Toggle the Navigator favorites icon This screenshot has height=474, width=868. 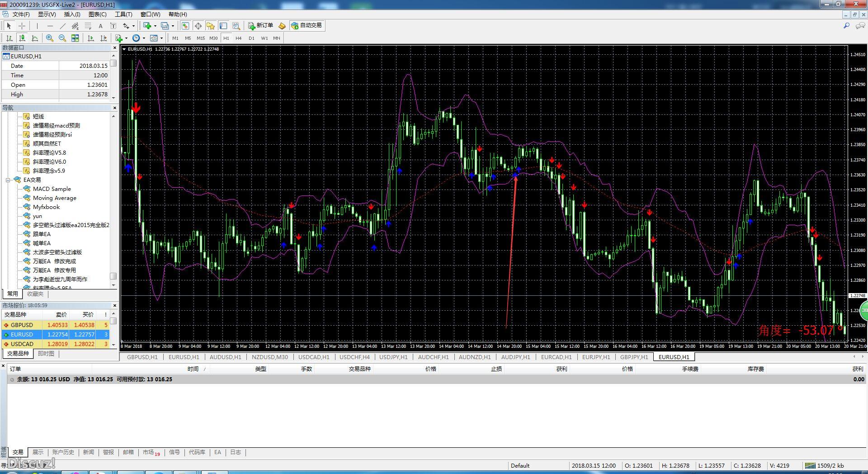coord(211,26)
